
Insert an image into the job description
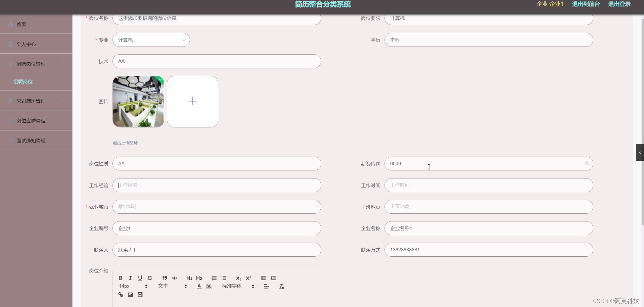tap(130, 294)
